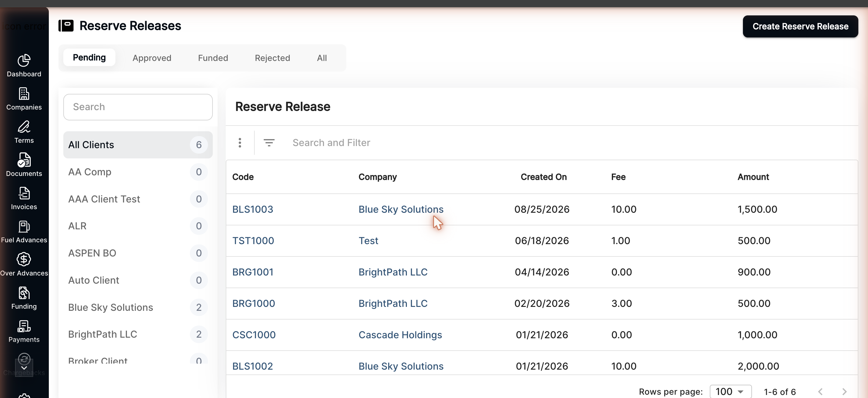
Task: Open the Invoices sidebar icon
Action: pos(24,193)
